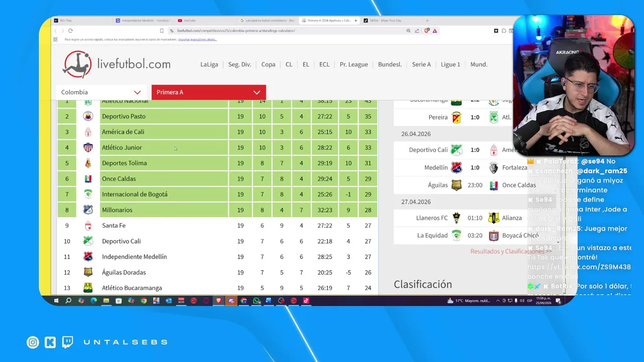
Task: Open the Seg. Div. menu item
Action: pos(239,64)
